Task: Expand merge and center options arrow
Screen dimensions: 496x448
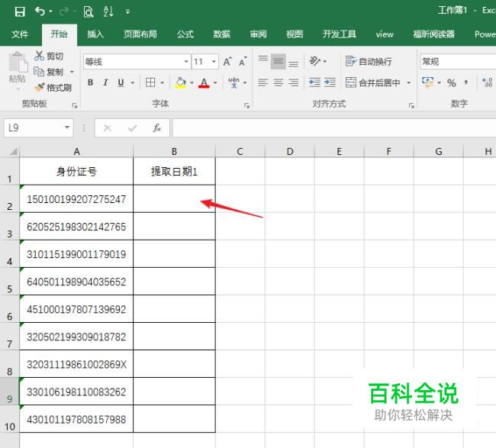Action: click(x=409, y=82)
